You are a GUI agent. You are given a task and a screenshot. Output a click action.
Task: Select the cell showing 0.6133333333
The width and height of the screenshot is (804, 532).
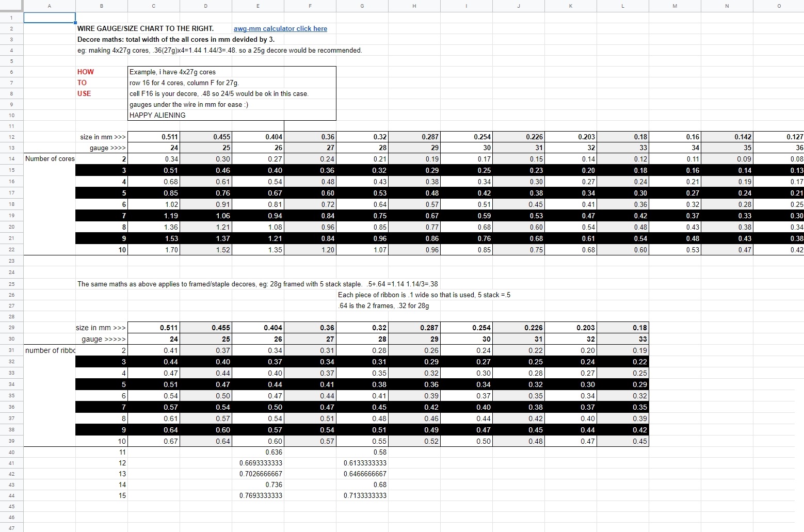pyautogui.click(x=365, y=463)
